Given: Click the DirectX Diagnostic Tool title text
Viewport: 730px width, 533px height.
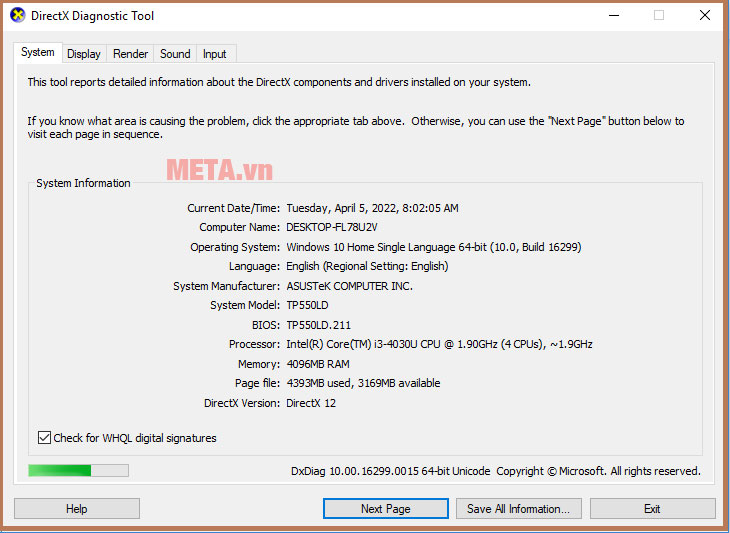Looking at the screenshot, I should pyautogui.click(x=92, y=16).
